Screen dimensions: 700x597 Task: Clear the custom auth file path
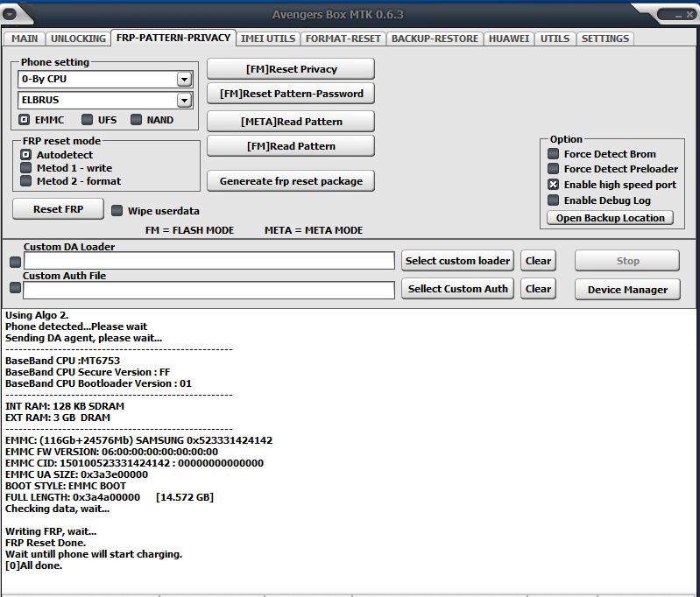click(538, 289)
